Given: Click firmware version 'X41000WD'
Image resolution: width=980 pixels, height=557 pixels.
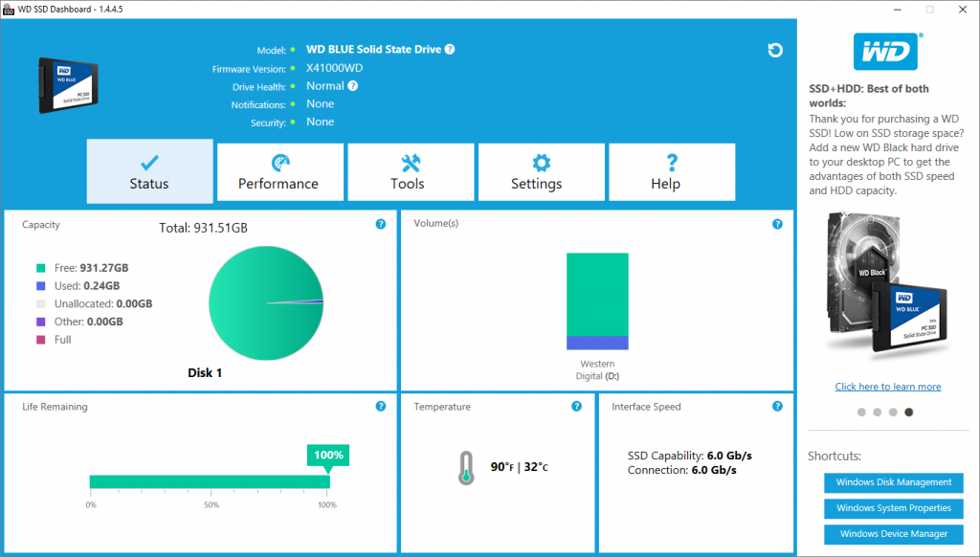Looking at the screenshot, I should [334, 68].
